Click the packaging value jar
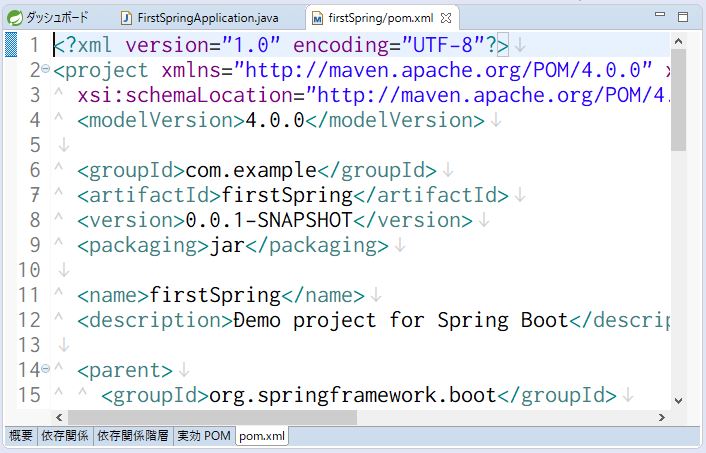Viewport: 706px width, 453px height. coord(227,245)
